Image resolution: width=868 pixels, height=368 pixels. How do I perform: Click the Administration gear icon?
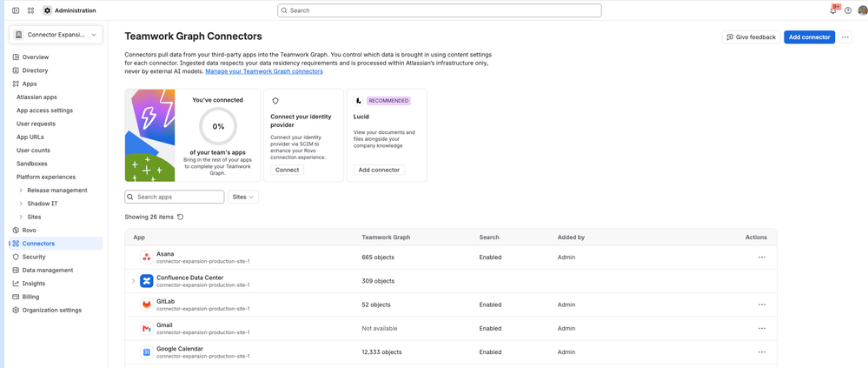point(47,10)
